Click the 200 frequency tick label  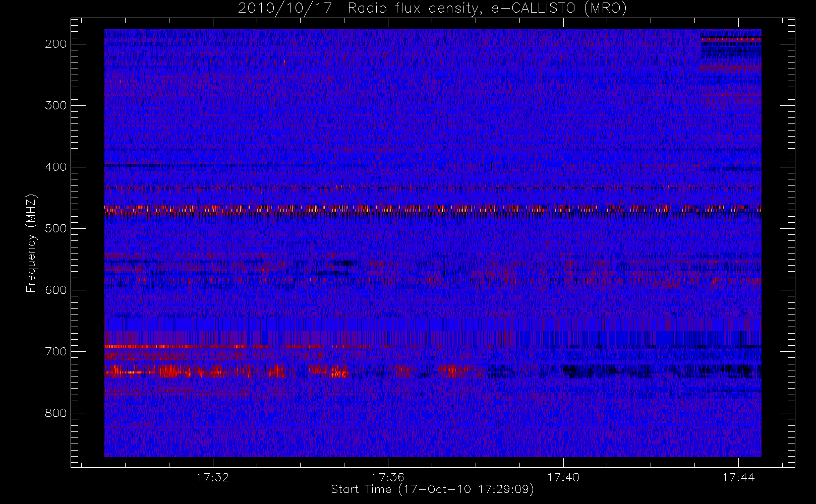click(x=55, y=44)
